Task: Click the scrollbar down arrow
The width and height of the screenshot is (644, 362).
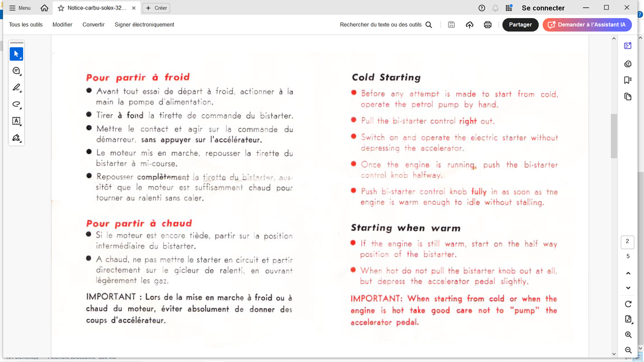Action: pyautogui.click(x=614, y=354)
